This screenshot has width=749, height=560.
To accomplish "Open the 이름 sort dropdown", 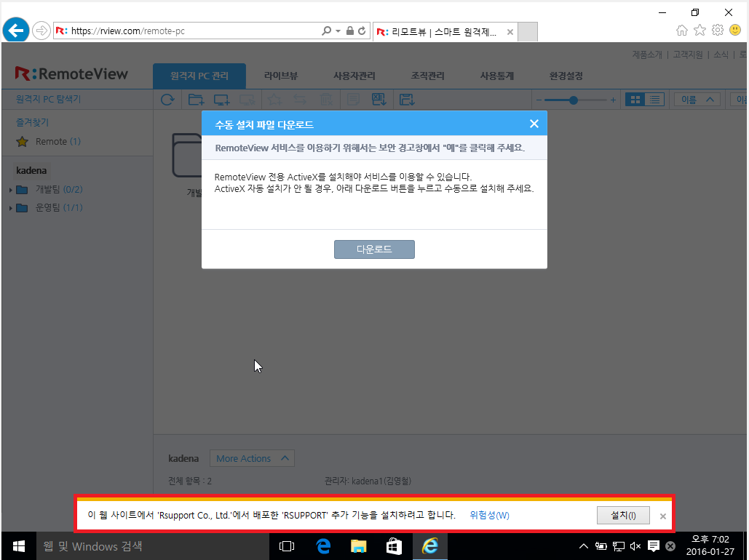I will click(697, 100).
